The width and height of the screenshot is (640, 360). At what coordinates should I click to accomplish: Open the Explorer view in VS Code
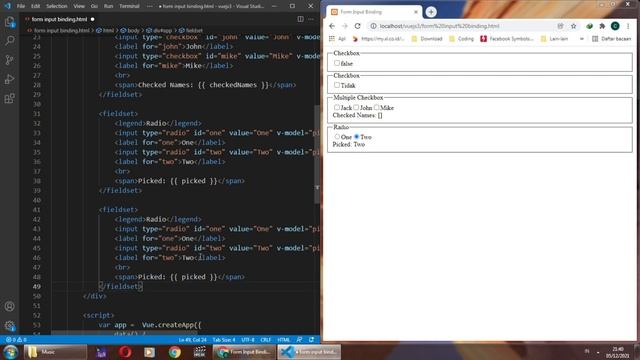click(x=9, y=22)
